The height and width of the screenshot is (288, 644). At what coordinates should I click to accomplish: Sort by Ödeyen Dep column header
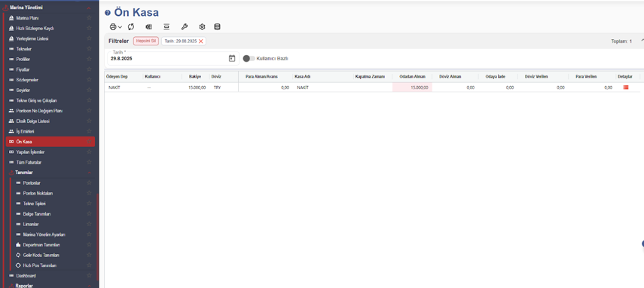pyautogui.click(x=117, y=76)
